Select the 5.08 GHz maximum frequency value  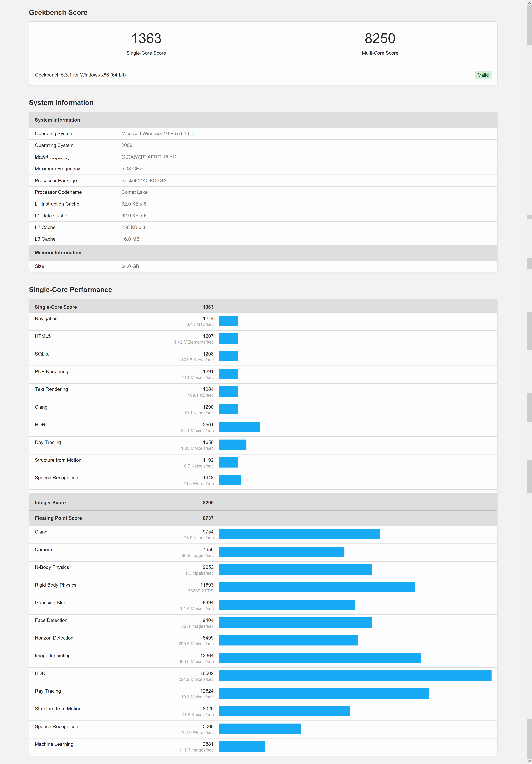[x=132, y=169]
